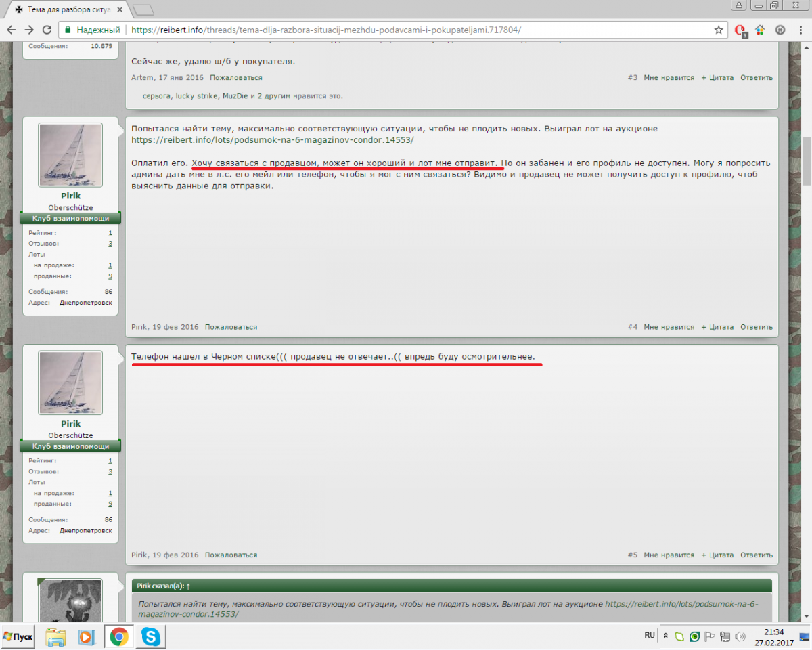The image size is (812, 650).
Task: Open Windows Explorer from the taskbar
Action: [x=56, y=636]
